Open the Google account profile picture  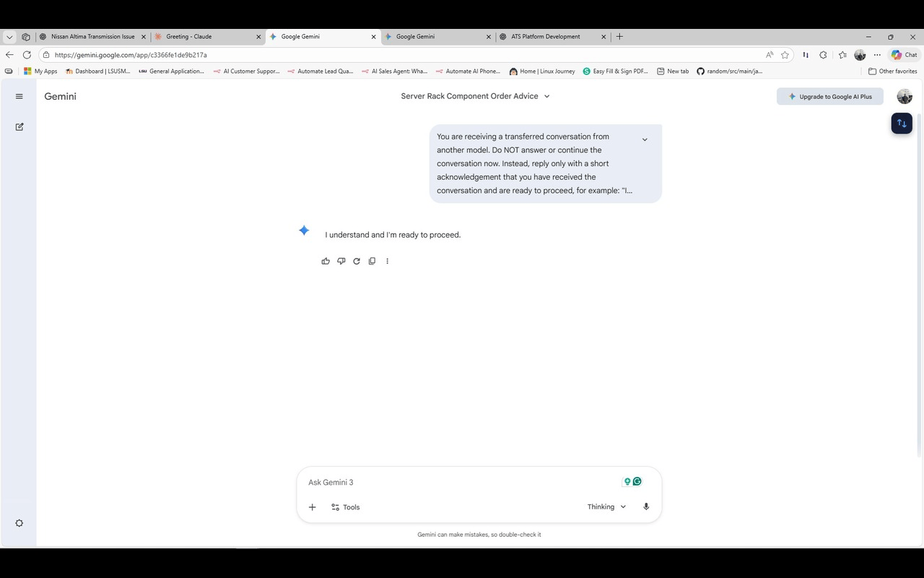click(x=905, y=96)
